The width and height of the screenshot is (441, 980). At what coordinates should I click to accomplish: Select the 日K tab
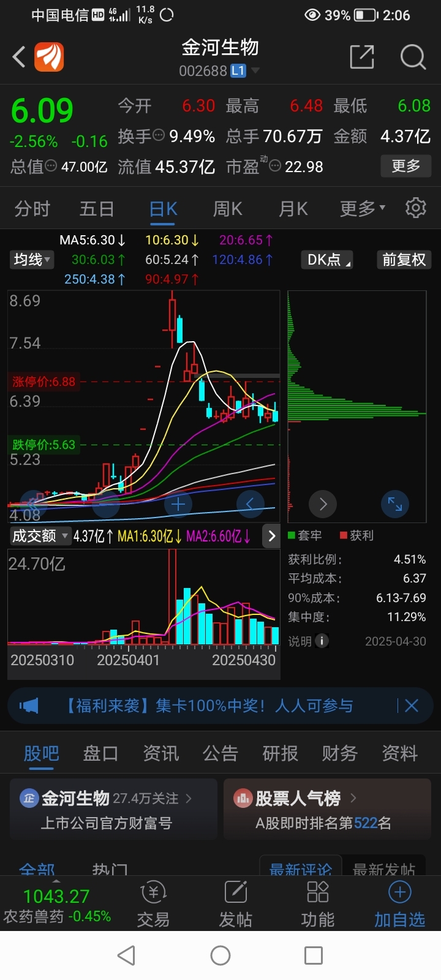[x=164, y=209]
